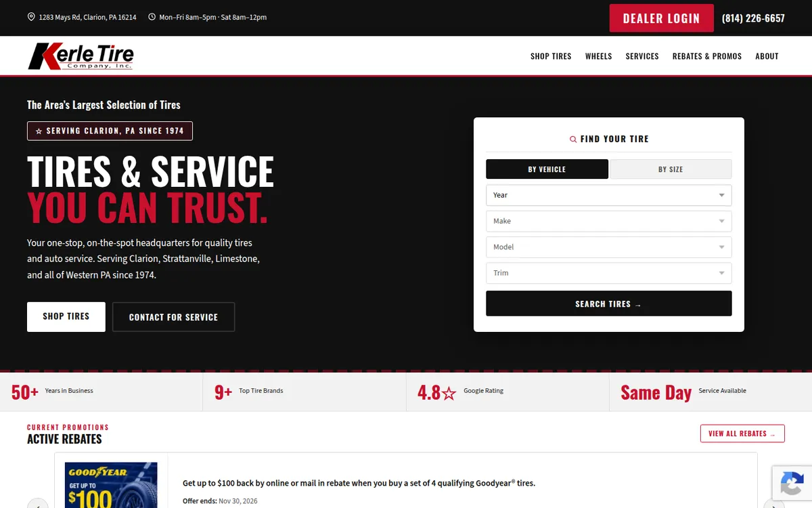Screen dimensions: 812x508
Task: Go to previous rebate slide arrow
Action: [38, 503]
